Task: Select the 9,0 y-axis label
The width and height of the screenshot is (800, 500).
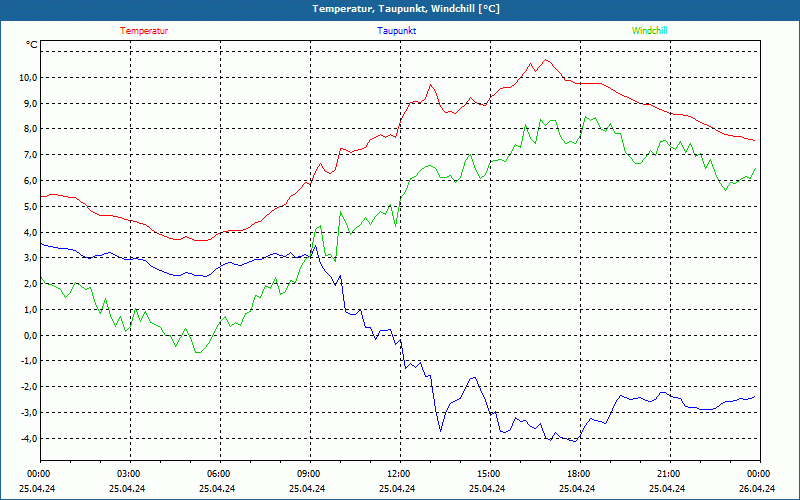Action: point(30,103)
